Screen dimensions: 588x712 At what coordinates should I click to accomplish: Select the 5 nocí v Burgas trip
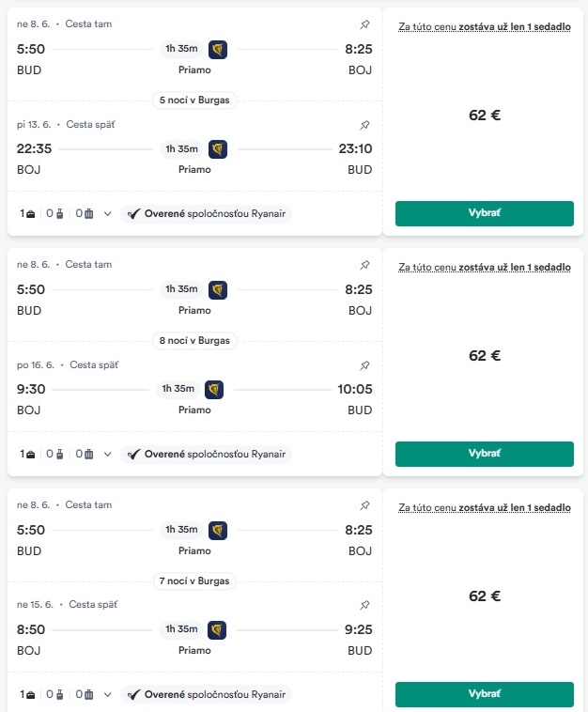pyautogui.click(x=485, y=213)
